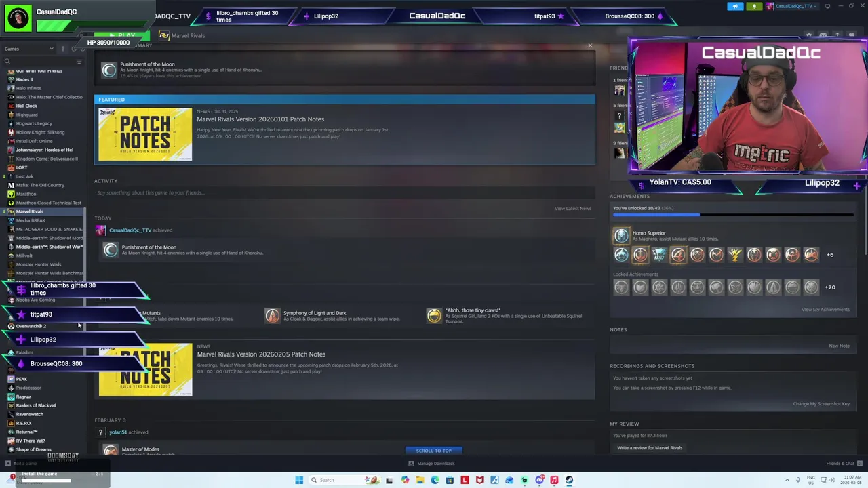Select Shape of Dreams in the library

(33, 449)
